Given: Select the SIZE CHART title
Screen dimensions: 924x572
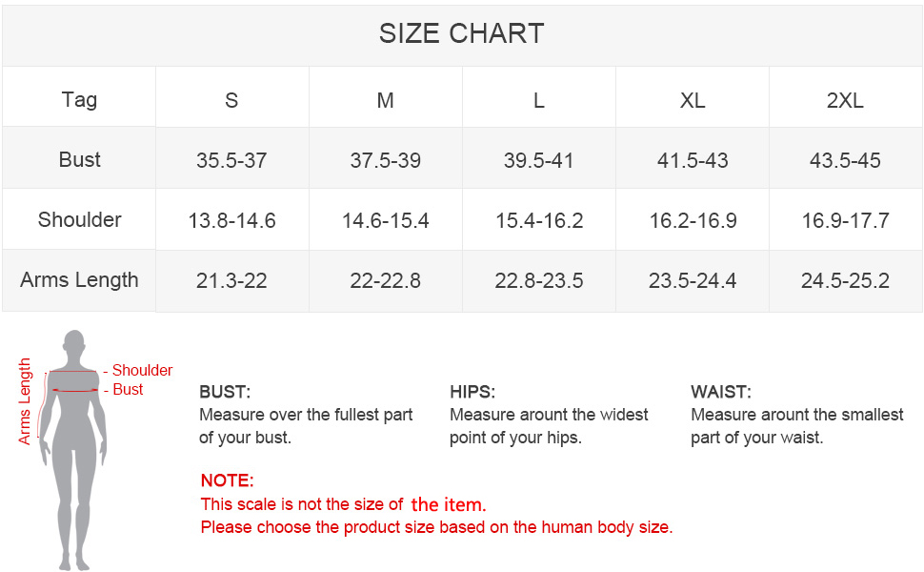Looking at the screenshot, I should click(461, 33).
